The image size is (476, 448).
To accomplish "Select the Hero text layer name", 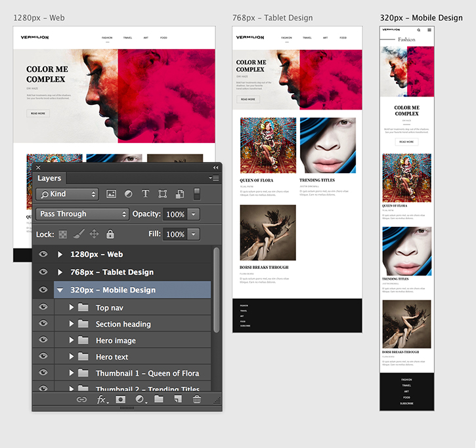I will pos(112,357).
